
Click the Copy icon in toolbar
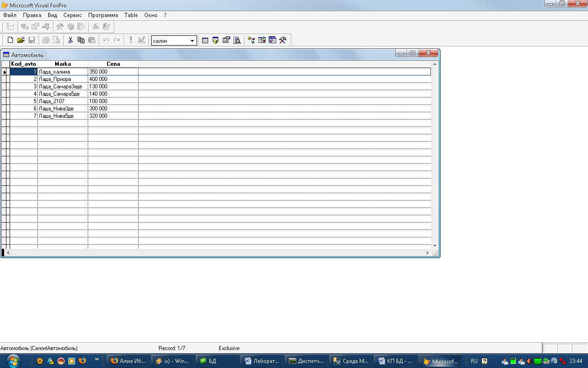click(81, 40)
